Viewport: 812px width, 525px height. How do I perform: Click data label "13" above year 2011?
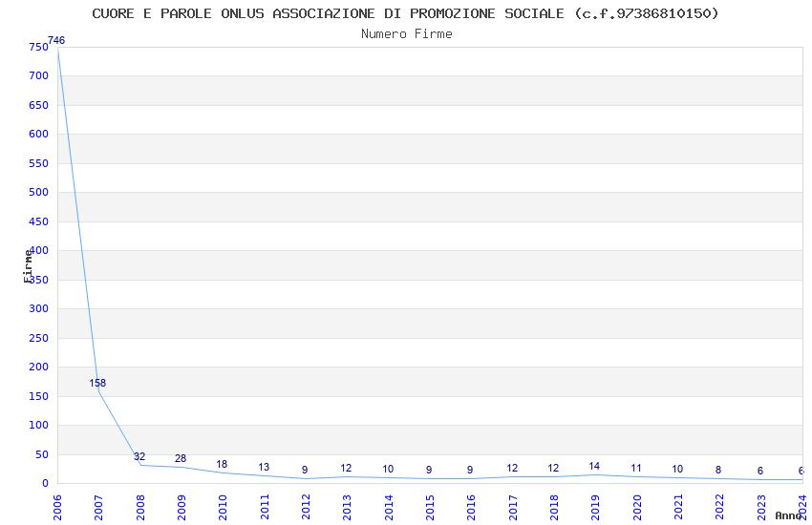[264, 467]
